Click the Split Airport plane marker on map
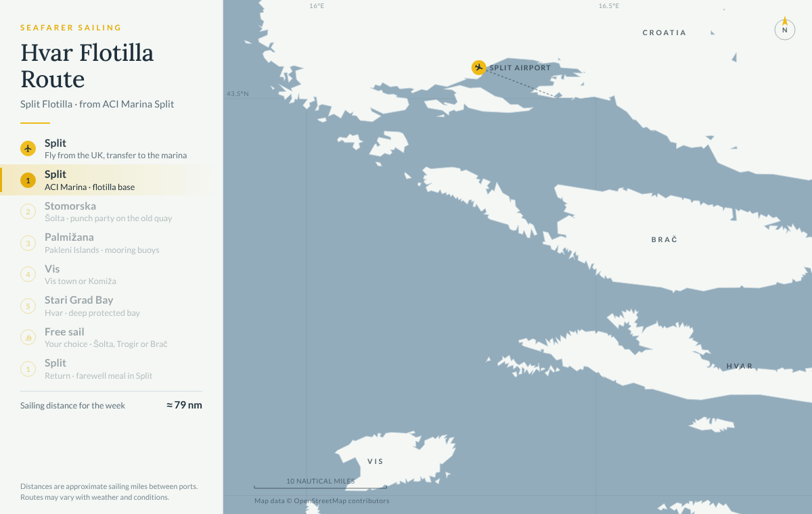Screen dimensions: 812x514 click(479, 67)
